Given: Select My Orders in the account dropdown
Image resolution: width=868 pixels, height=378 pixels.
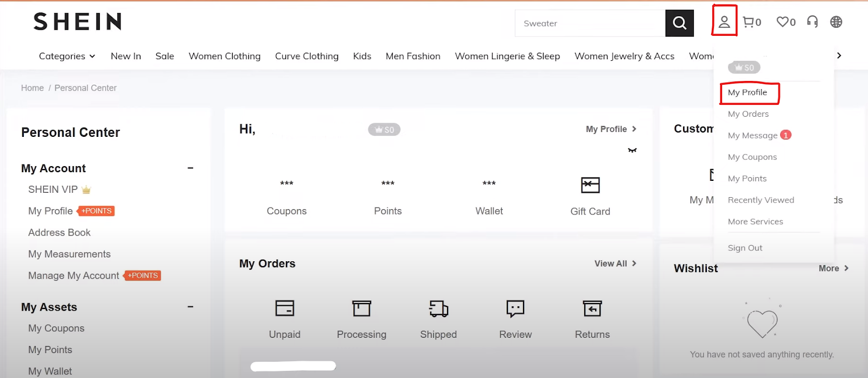Looking at the screenshot, I should (x=748, y=114).
